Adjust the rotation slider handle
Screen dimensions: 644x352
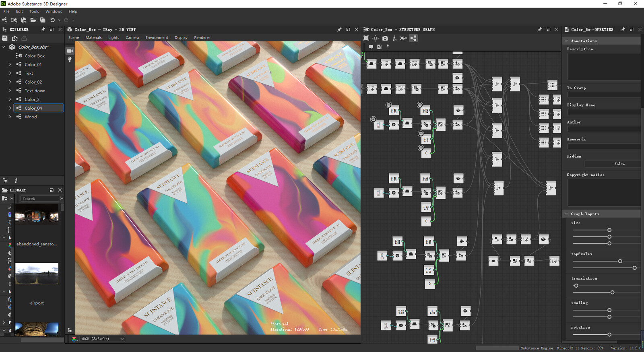point(609,334)
